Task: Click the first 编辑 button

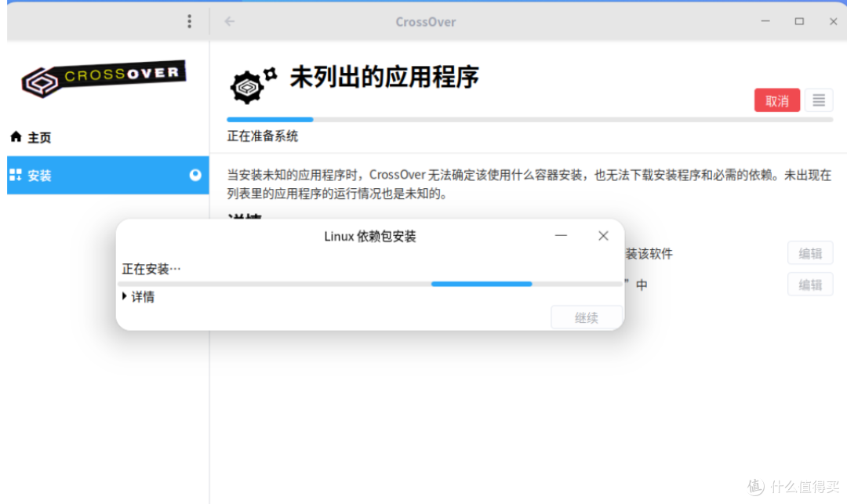Action: [809, 252]
